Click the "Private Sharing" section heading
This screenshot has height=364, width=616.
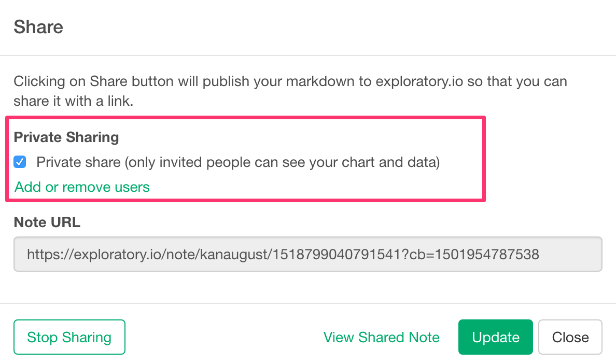pyautogui.click(x=66, y=137)
